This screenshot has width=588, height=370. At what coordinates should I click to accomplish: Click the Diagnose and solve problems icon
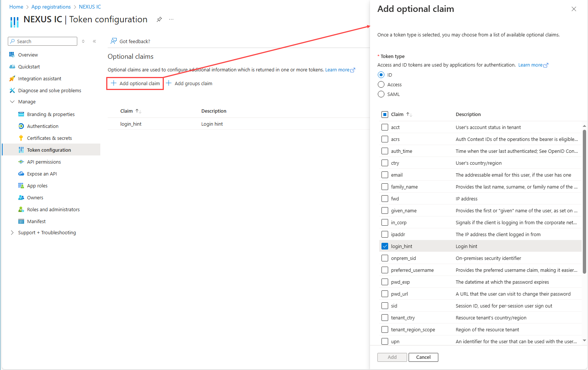click(x=12, y=90)
